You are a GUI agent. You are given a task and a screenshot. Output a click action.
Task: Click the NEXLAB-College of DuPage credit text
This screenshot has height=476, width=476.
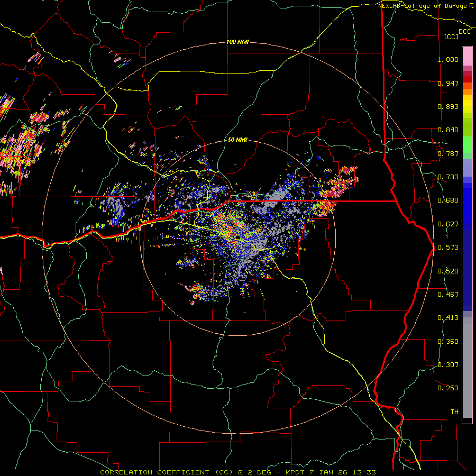point(422,6)
